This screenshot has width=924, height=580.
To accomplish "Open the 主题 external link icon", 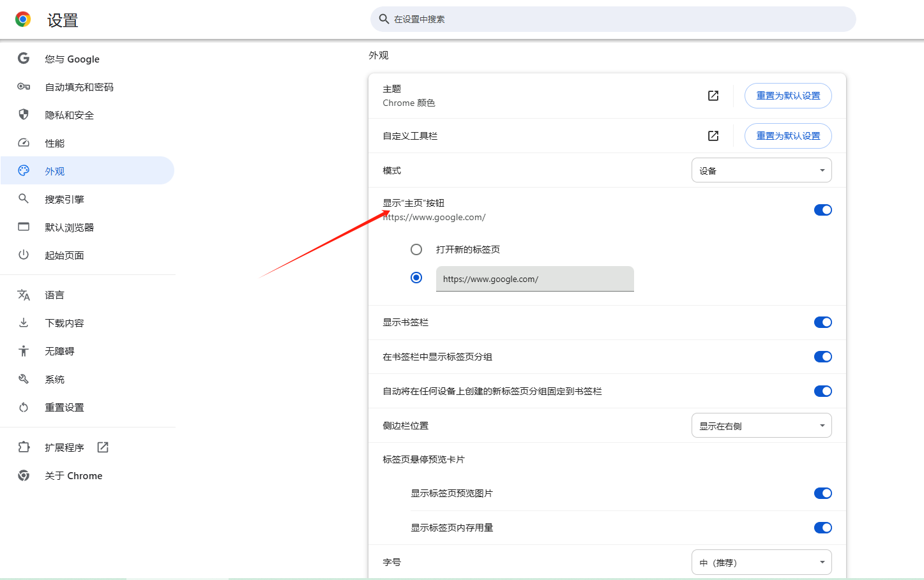I will pos(713,96).
